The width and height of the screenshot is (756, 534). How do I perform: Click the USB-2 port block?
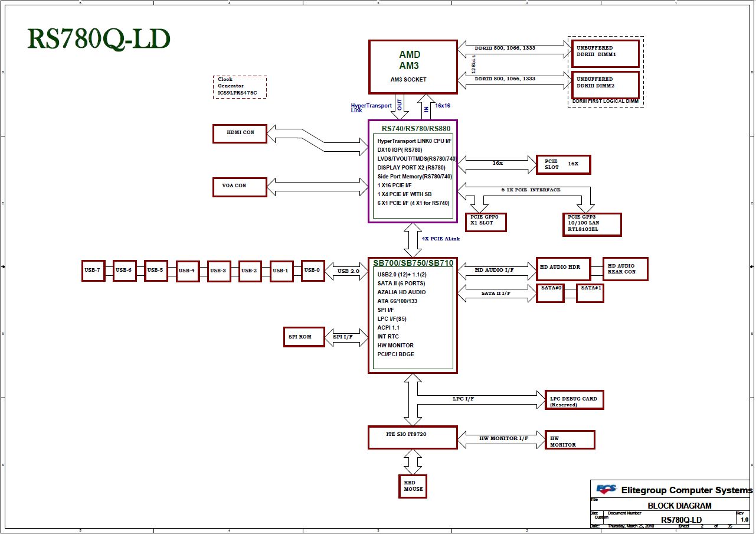click(x=250, y=271)
